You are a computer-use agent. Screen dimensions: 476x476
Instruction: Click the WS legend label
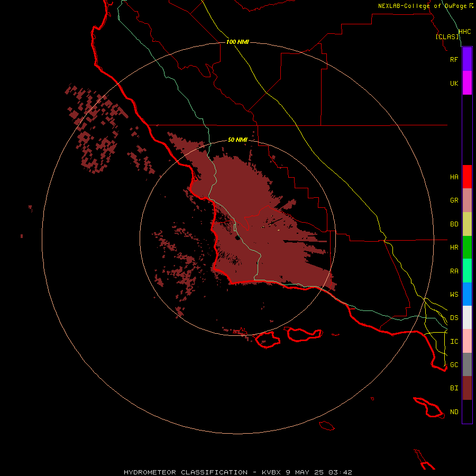point(454,294)
